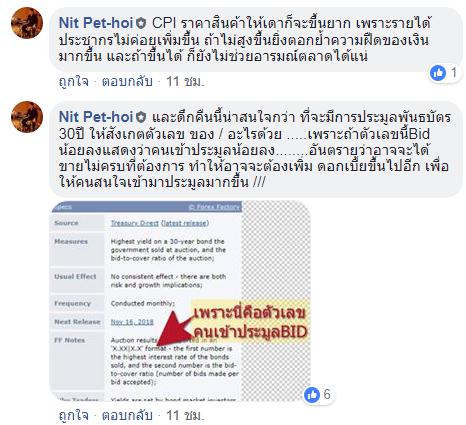Open the second comment's profile avatar
Viewport: 466px width, 425px height.
click(27, 117)
